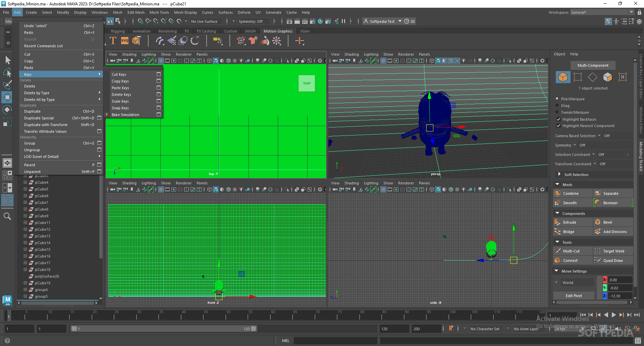Open the Workspace General dropdown
The width and height of the screenshot is (644, 346).
click(x=602, y=12)
